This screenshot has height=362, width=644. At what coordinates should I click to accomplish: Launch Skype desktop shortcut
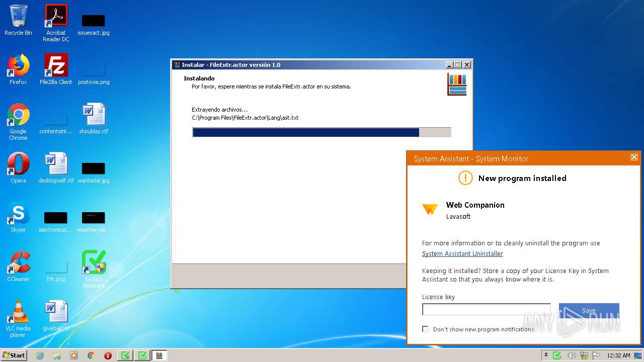18,217
